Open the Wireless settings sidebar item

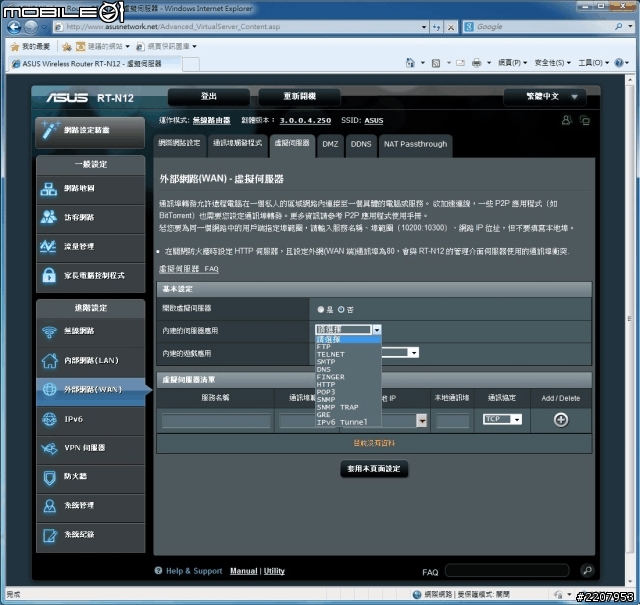[90, 331]
